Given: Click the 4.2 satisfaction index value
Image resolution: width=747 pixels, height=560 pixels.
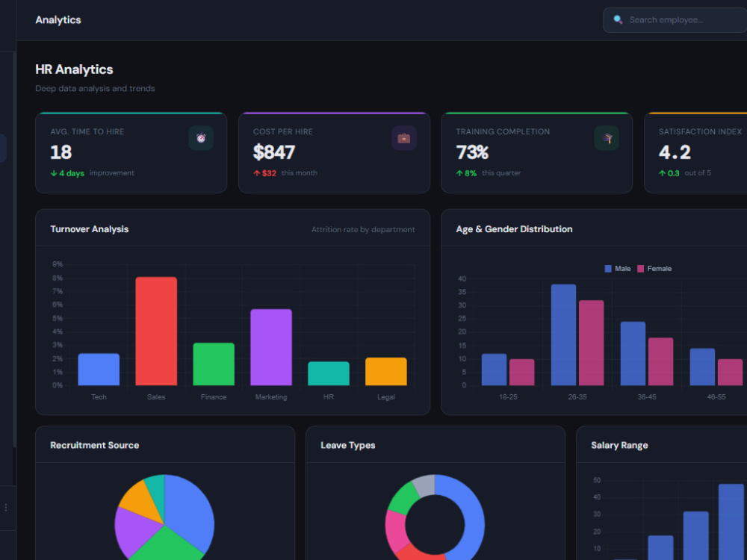Looking at the screenshot, I should (675, 152).
